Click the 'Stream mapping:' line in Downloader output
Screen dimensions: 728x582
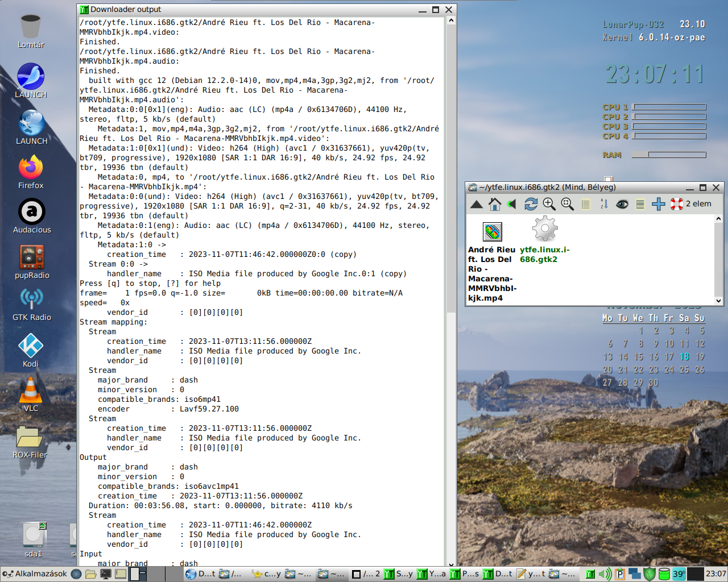click(113, 322)
